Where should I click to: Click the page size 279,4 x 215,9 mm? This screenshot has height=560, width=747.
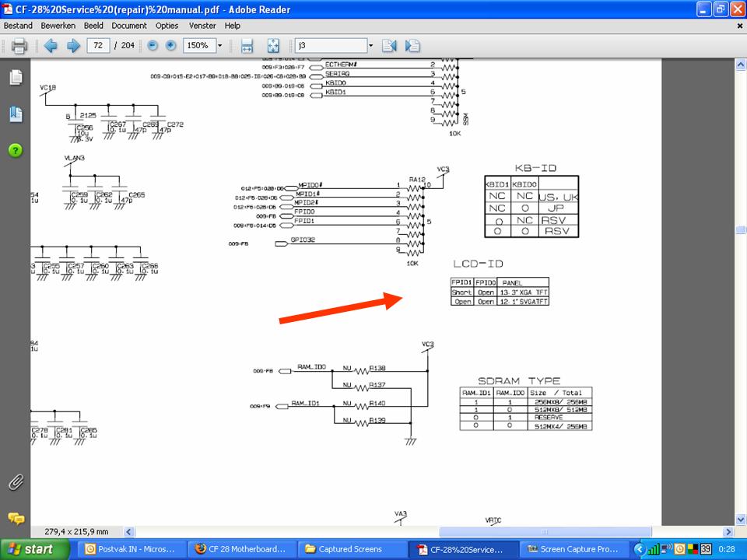coord(76,531)
